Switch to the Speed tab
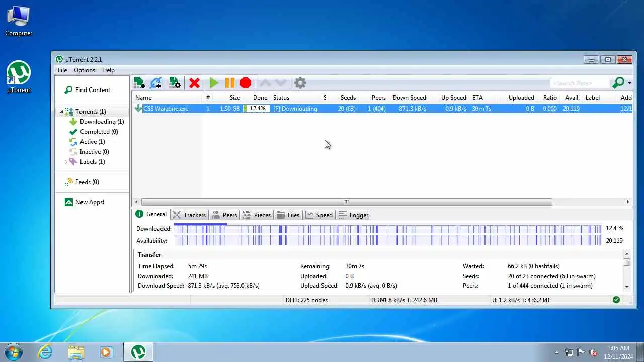 (x=319, y=215)
